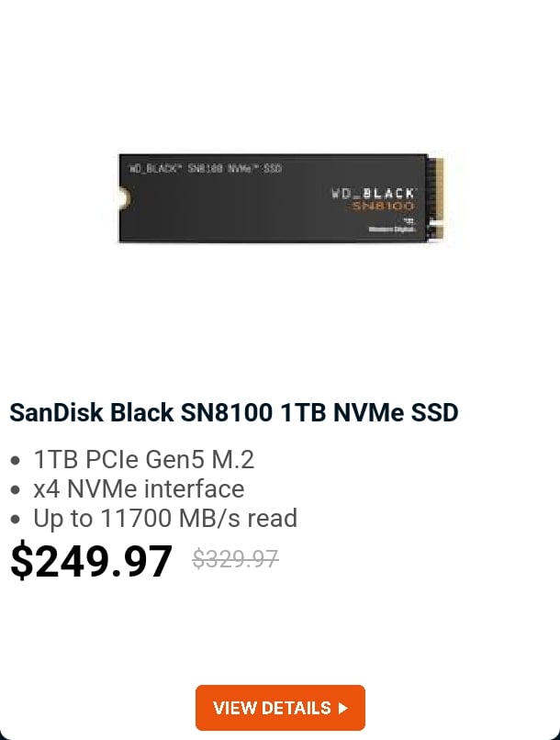Click the orange SN8100 label on the drive

(385, 207)
